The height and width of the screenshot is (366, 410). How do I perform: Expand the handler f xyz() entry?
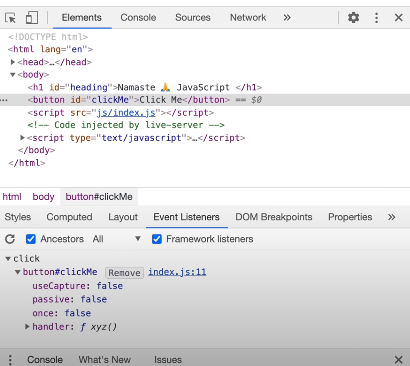pos(28,327)
